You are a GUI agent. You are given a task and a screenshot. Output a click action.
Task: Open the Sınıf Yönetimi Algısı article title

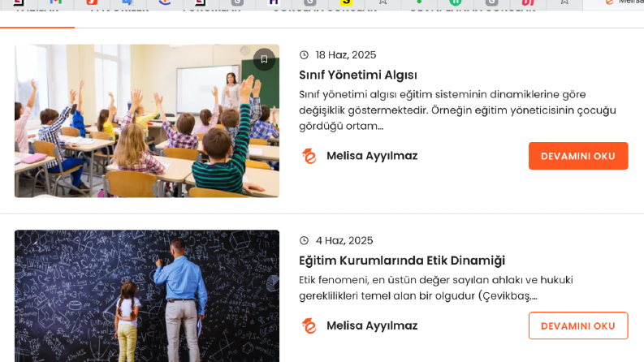coord(357,75)
